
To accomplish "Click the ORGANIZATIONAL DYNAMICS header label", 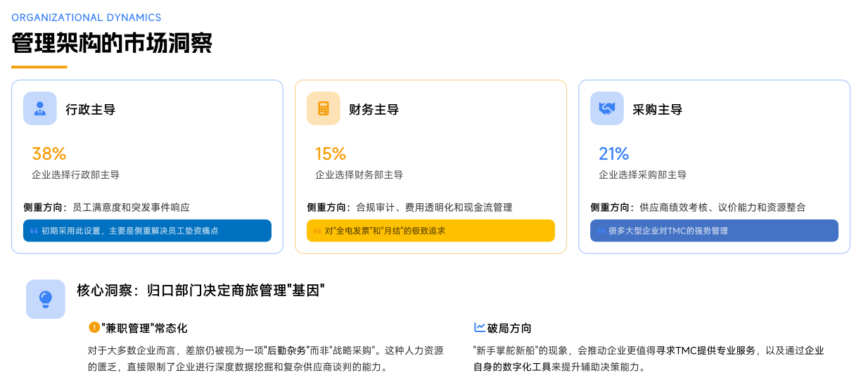I will tap(87, 18).
